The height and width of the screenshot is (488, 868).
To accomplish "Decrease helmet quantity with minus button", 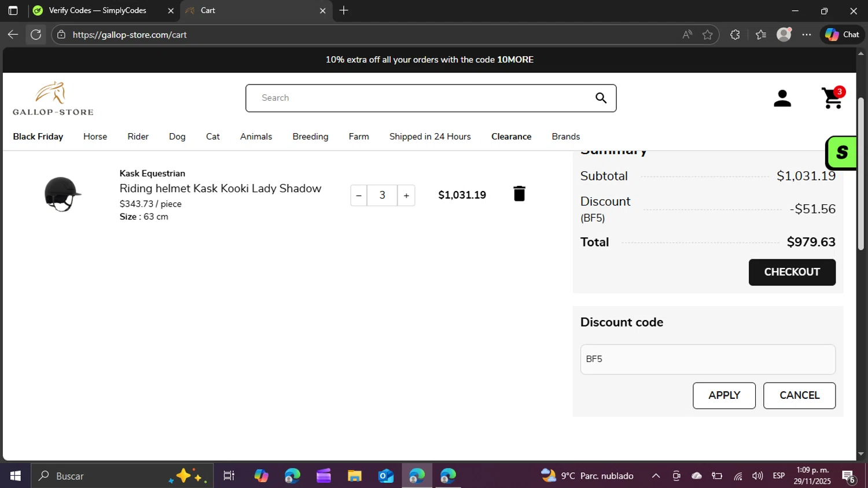I will click(359, 196).
